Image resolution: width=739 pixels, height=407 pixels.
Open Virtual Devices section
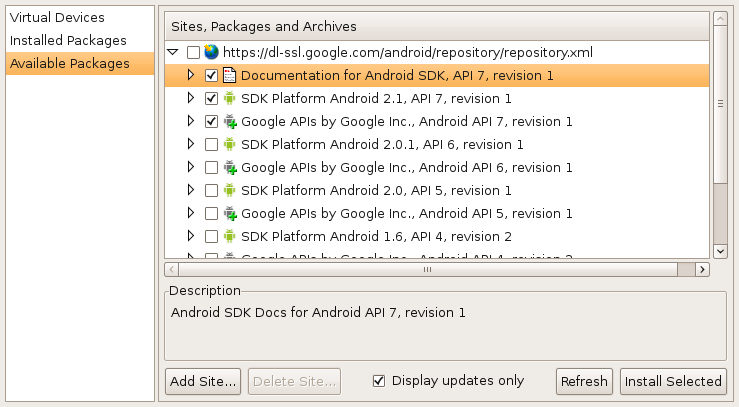click(80, 17)
